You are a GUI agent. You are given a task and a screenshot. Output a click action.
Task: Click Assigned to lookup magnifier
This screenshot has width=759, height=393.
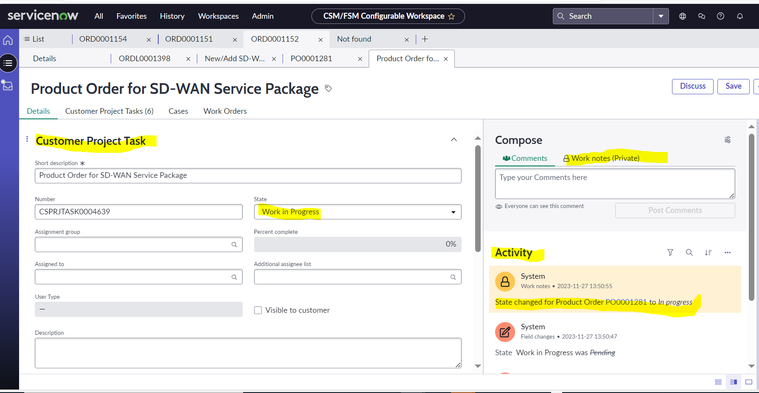click(234, 277)
